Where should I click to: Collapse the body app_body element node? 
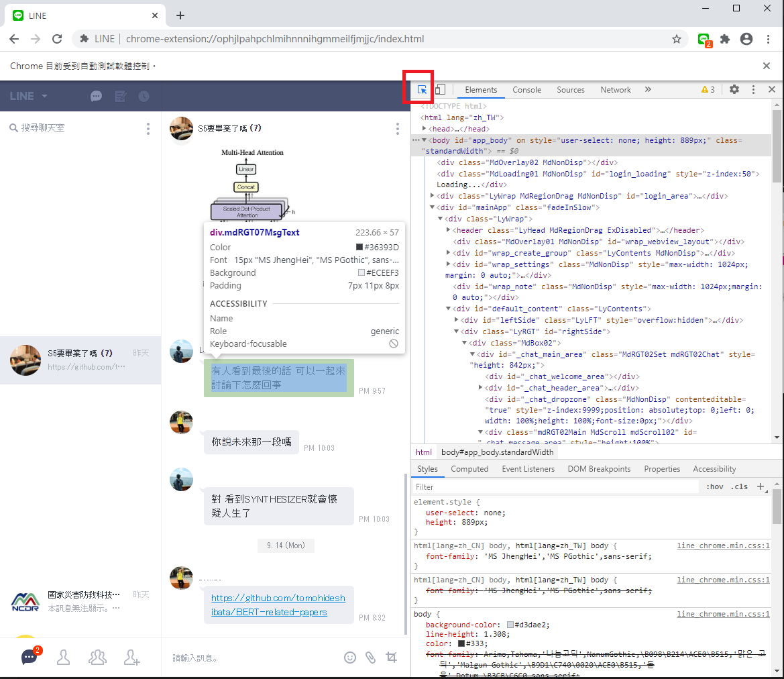tap(424, 140)
